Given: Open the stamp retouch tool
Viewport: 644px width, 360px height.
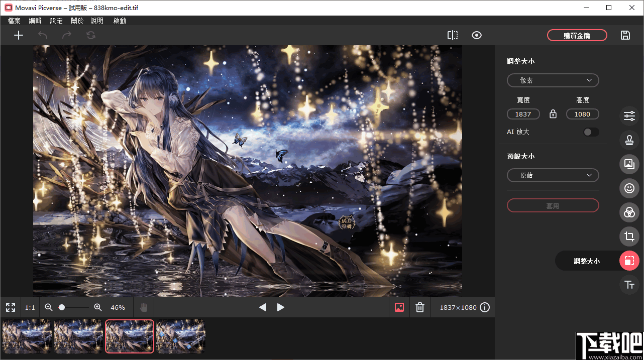Looking at the screenshot, I should [629, 140].
